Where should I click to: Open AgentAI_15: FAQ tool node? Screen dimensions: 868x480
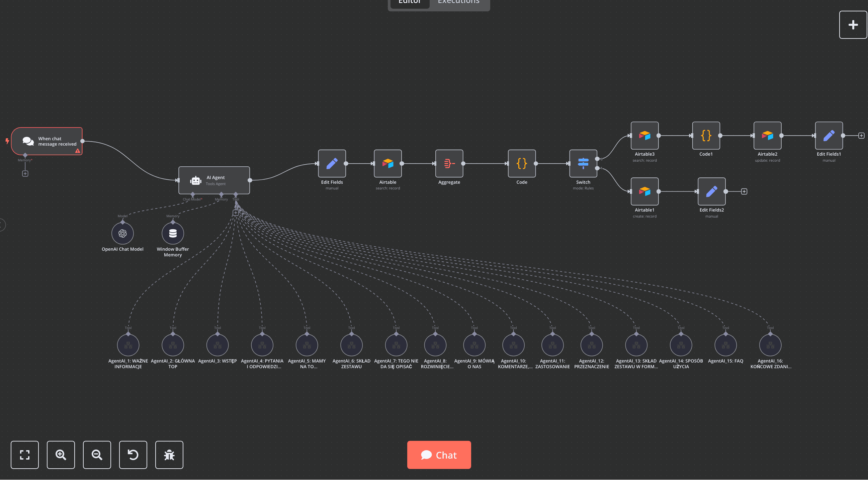coord(726,345)
